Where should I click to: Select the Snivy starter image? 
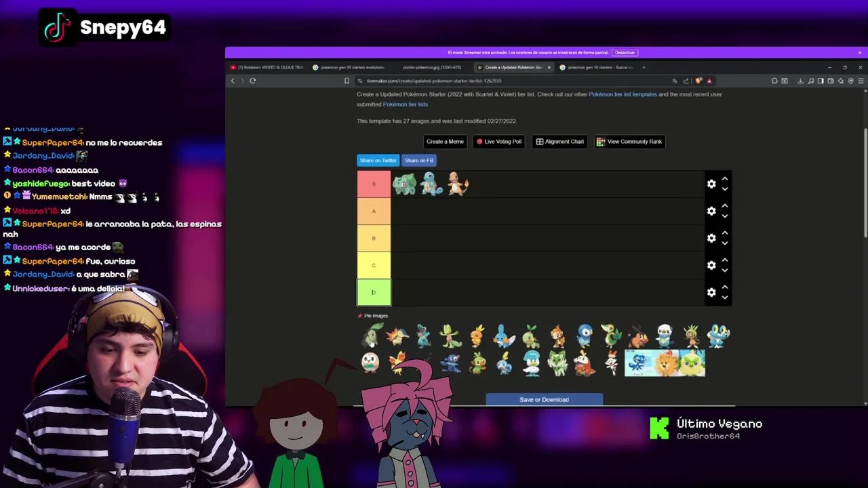pos(611,335)
